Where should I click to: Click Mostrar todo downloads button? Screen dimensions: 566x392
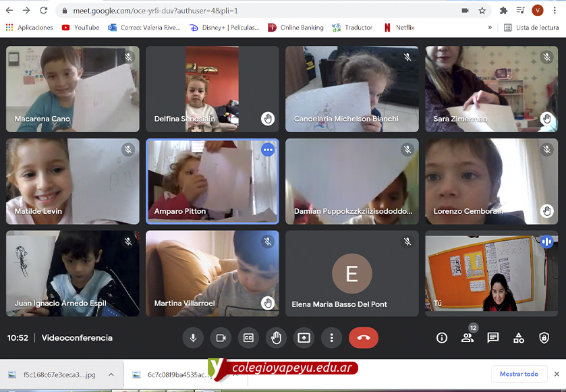tap(519, 374)
